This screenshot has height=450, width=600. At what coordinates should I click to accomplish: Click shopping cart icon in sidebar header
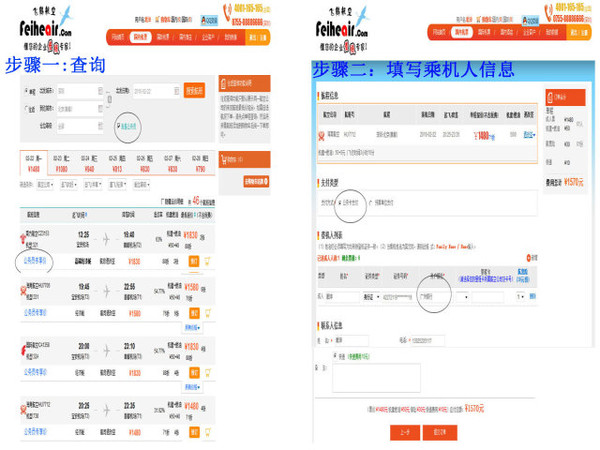224,159
